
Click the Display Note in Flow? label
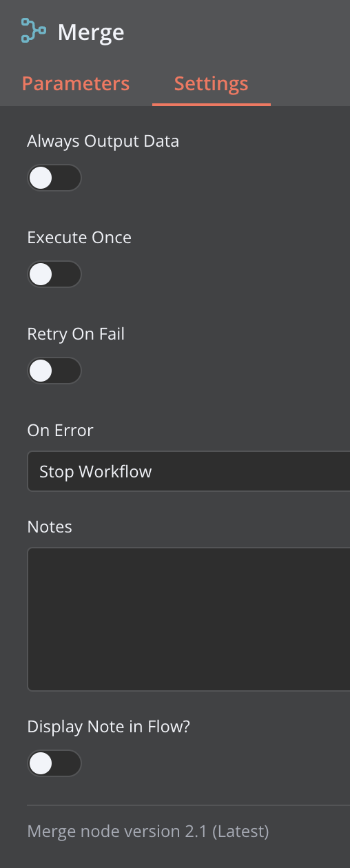pyautogui.click(x=107, y=727)
